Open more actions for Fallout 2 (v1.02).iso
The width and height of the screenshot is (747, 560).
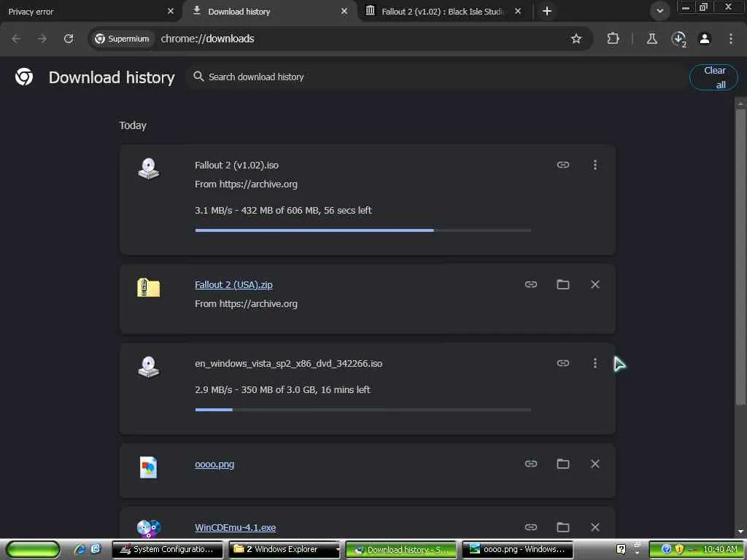[x=595, y=165]
